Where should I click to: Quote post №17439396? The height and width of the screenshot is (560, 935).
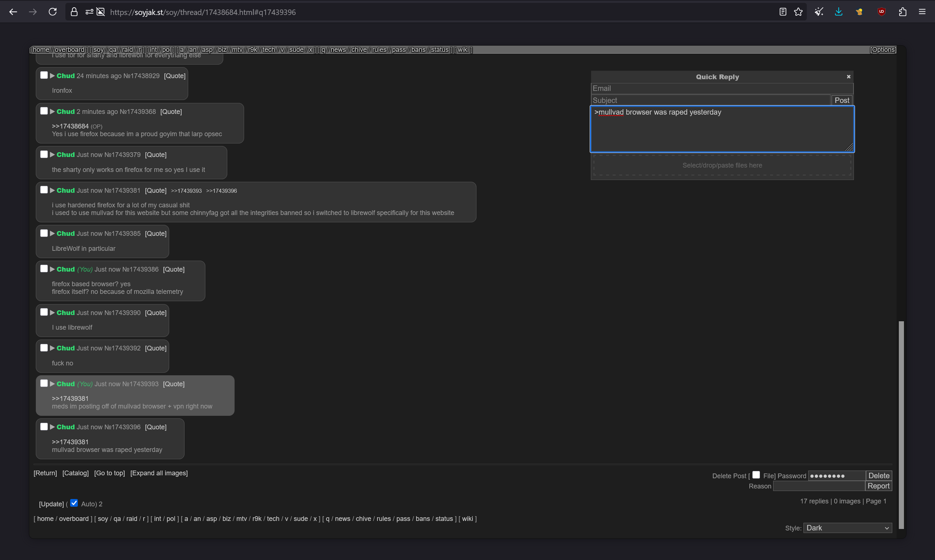click(x=156, y=427)
